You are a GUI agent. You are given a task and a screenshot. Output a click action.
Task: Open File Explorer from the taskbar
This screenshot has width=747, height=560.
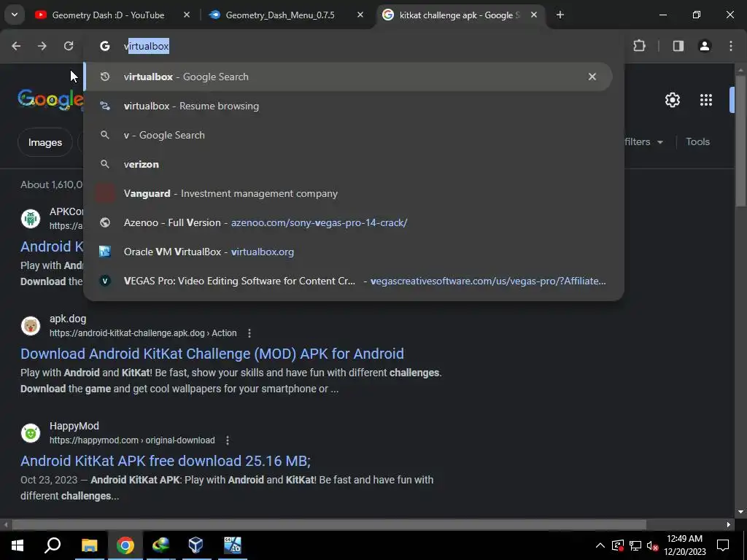(89, 545)
